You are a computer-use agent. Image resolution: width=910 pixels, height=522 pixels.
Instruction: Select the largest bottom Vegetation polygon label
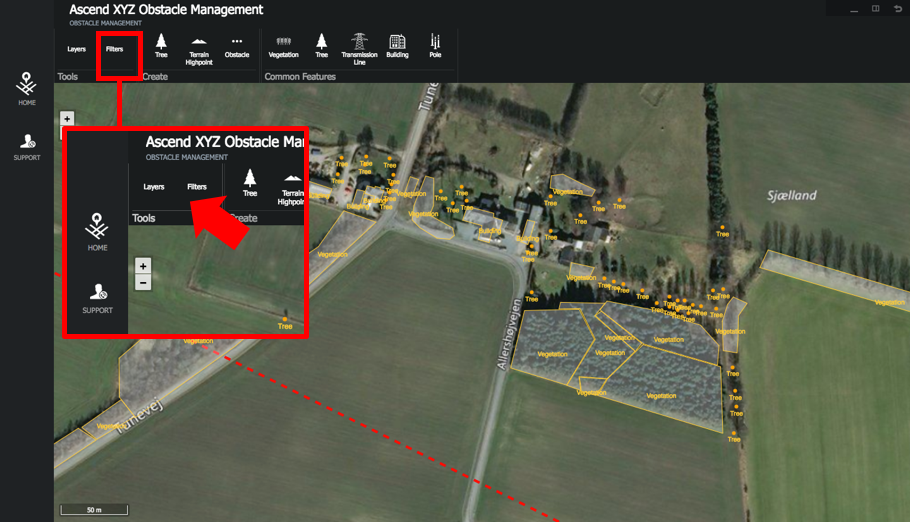(x=661, y=396)
